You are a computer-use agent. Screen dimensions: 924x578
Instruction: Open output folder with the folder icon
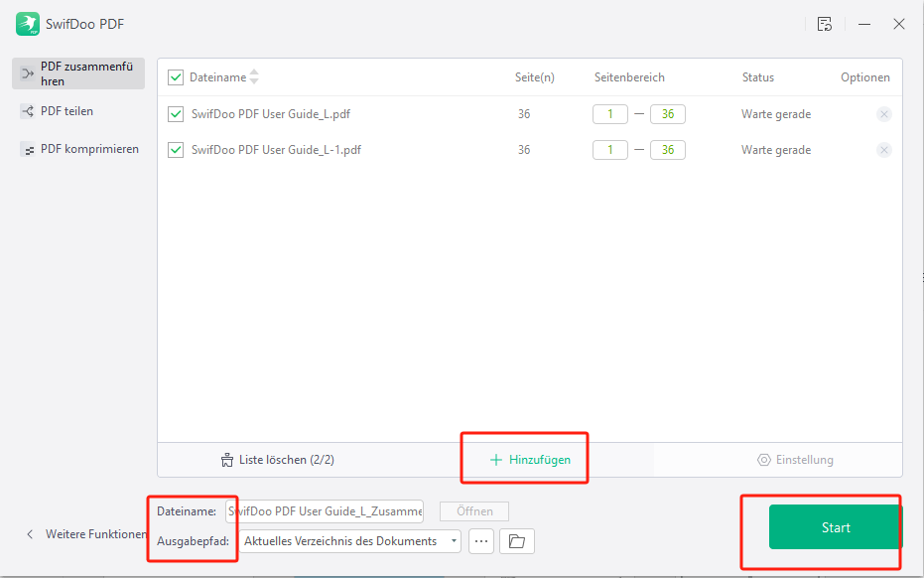pos(516,541)
